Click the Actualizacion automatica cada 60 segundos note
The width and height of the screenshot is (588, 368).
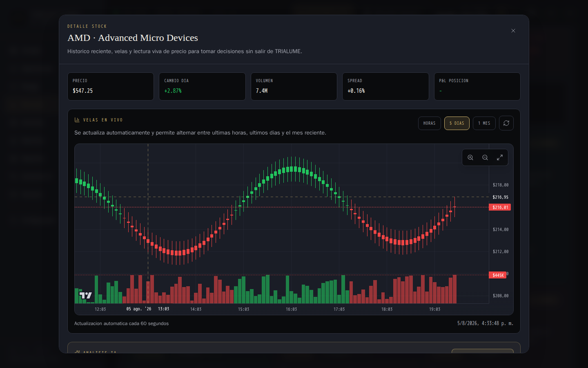(121, 323)
